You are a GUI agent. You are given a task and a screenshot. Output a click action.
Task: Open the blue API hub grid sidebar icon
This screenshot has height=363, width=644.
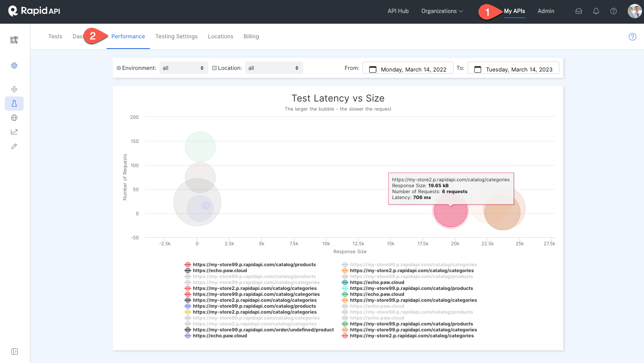tap(14, 66)
